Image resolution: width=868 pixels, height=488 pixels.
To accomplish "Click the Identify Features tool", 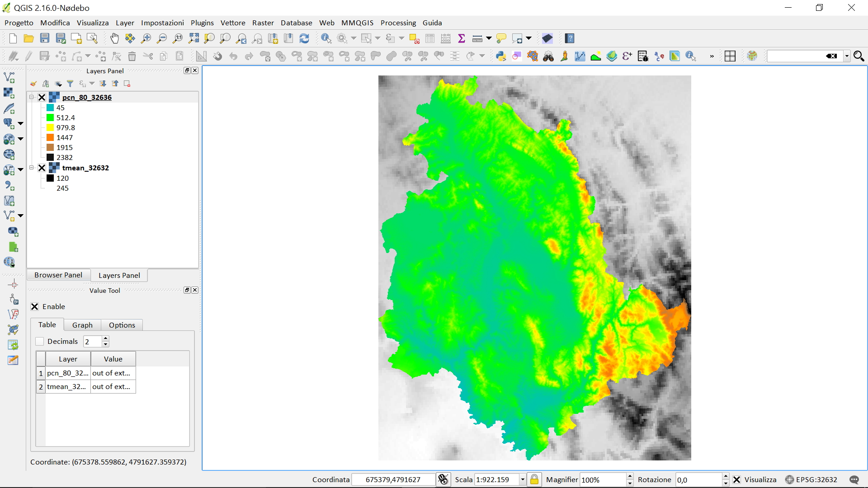I will point(326,38).
